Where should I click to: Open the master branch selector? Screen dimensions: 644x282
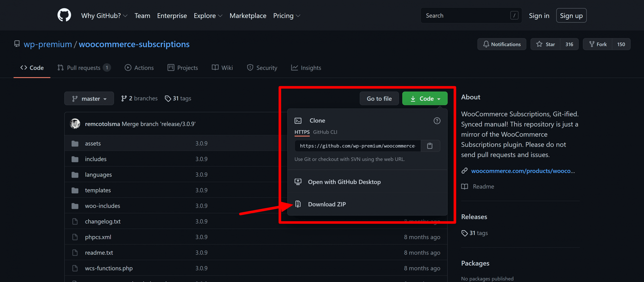[x=89, y=98]
